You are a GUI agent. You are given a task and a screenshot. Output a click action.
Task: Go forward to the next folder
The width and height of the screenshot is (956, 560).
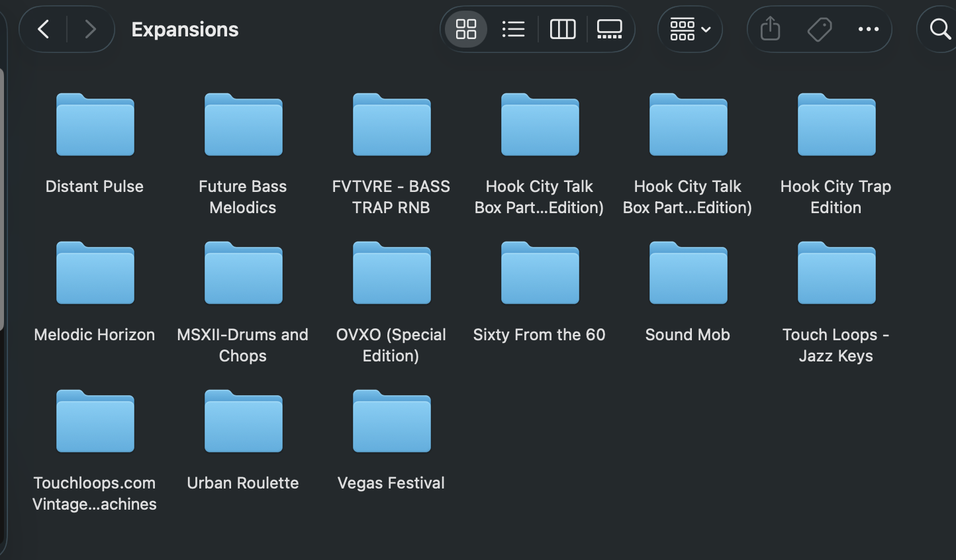(91, 29)
